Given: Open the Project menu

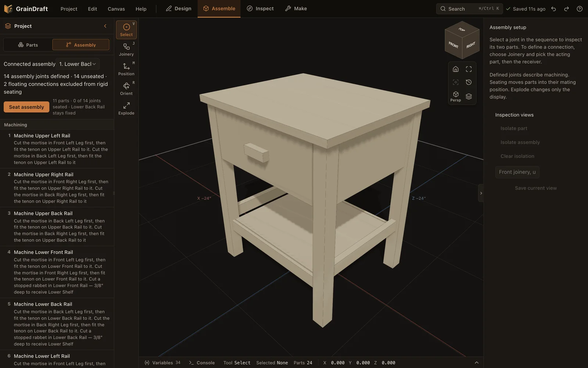Looking at the screenshot, I should [69, 9].
